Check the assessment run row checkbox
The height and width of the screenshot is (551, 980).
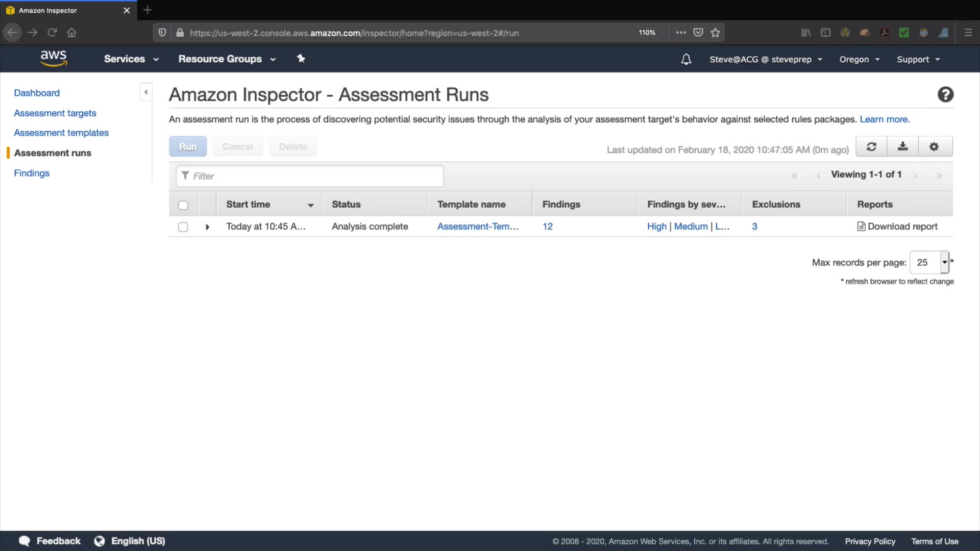(183, 227)
